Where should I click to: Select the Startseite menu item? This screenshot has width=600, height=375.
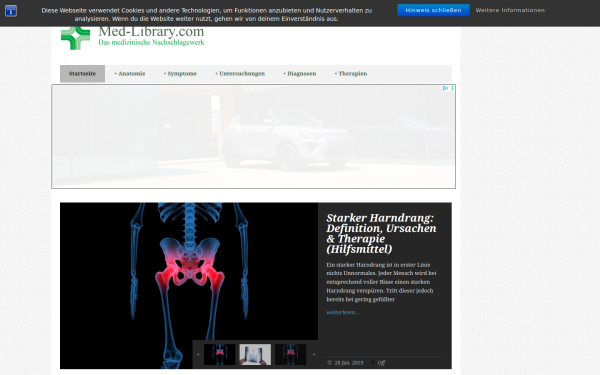(x=82, y=73)
